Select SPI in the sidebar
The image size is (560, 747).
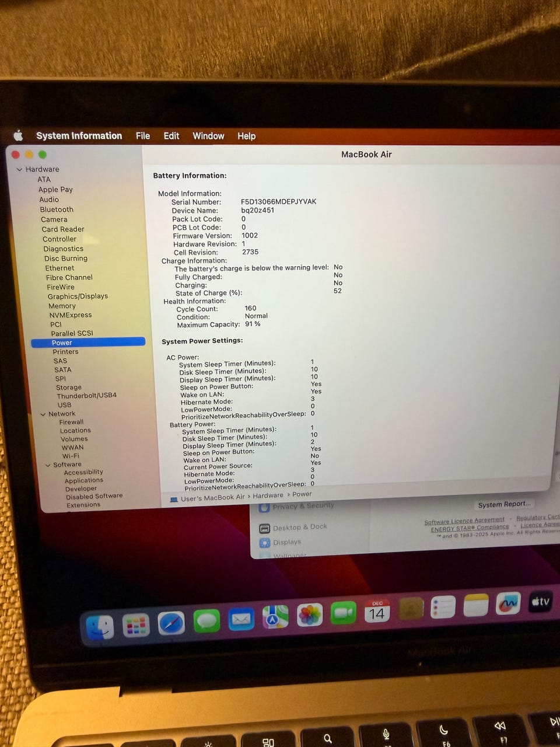pos(61,379)
